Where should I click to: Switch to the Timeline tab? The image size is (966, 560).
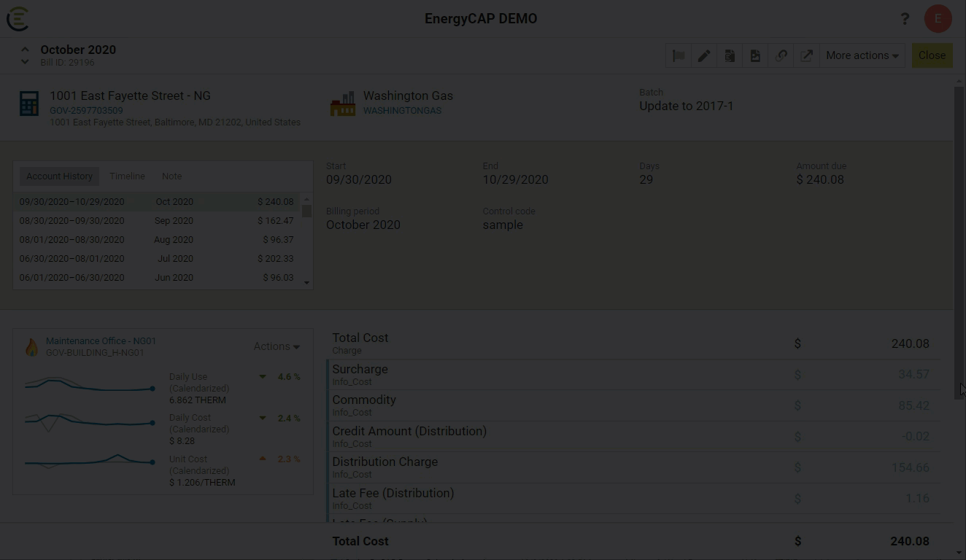click(127, 176)
